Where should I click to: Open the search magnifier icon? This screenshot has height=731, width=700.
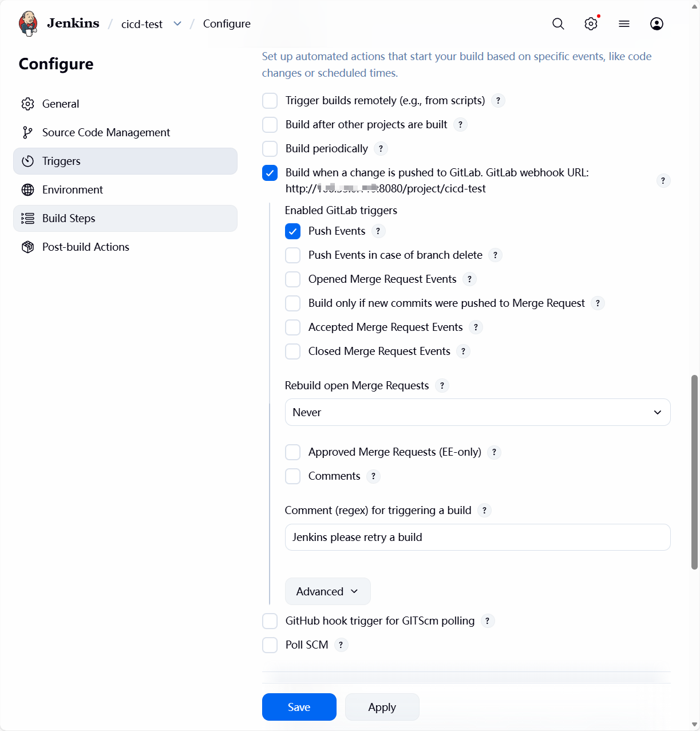(558, 23)
